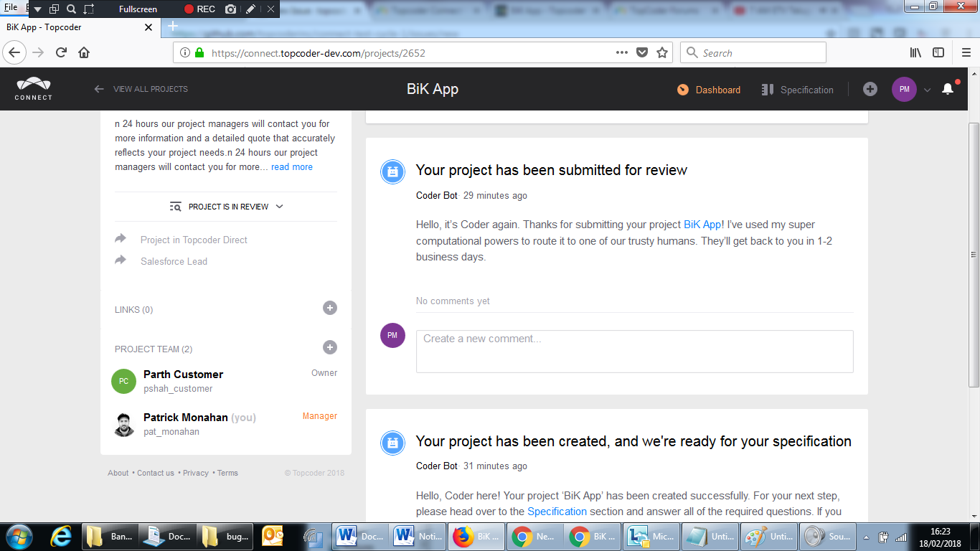The image size is (980, 551).
Task: Click Parth Customer's PC avatar
Action: 123,381
